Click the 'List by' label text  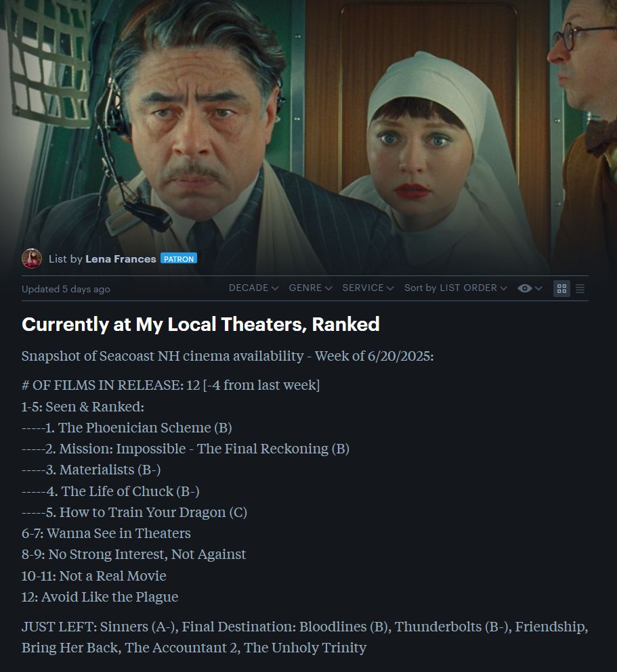click(65, 259)
